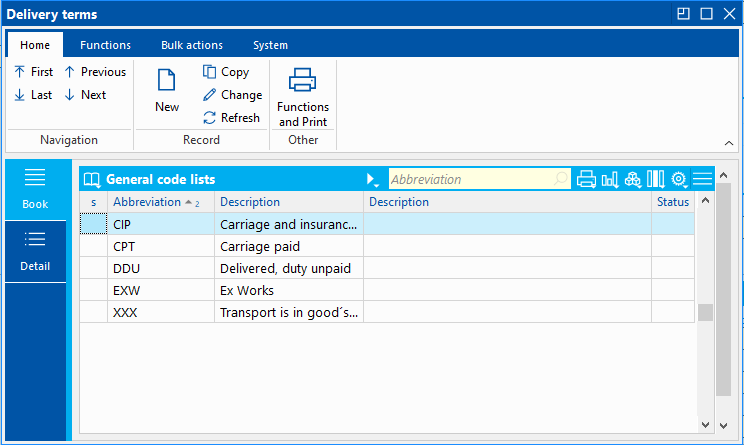This screenshot has width=744, height=445.
Task: Click 'Delivered, duty unpaid' cell
Action: pyautogui.click(x=288, y=268)
